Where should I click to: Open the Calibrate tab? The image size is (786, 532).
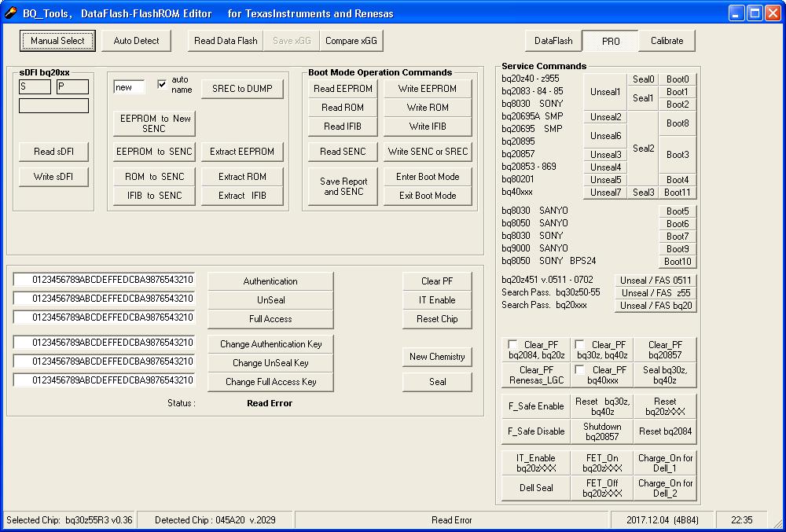667,41
